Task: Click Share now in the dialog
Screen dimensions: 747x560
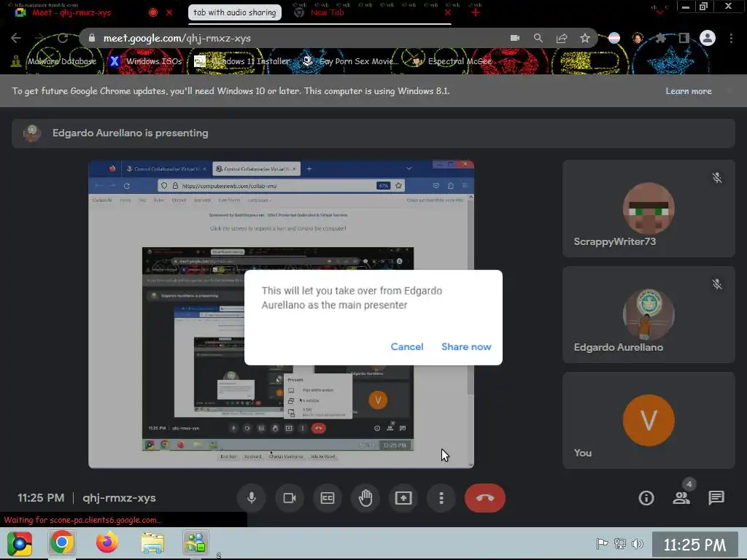Action: coord(466,346)
